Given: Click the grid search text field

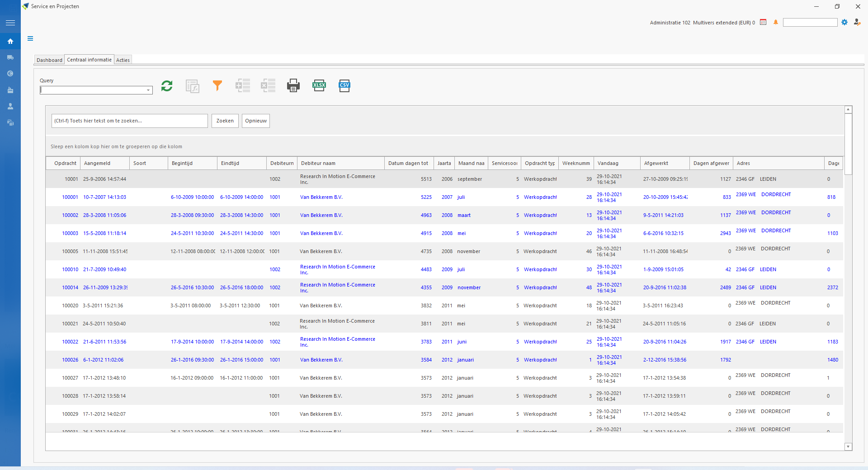Looking at the screenshot, I should click(129, 121).
